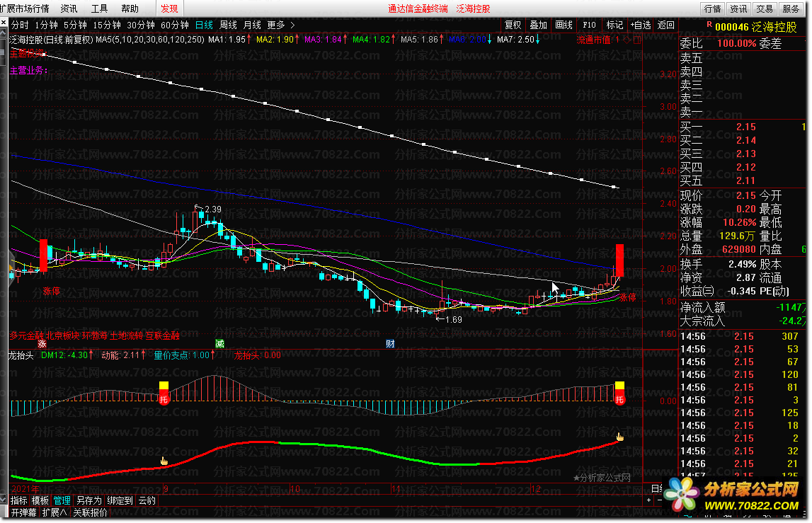The width and height of the screenshot is (812, 523).
Task: Switch to 分时 intraday view
Action: coord(21,25)
